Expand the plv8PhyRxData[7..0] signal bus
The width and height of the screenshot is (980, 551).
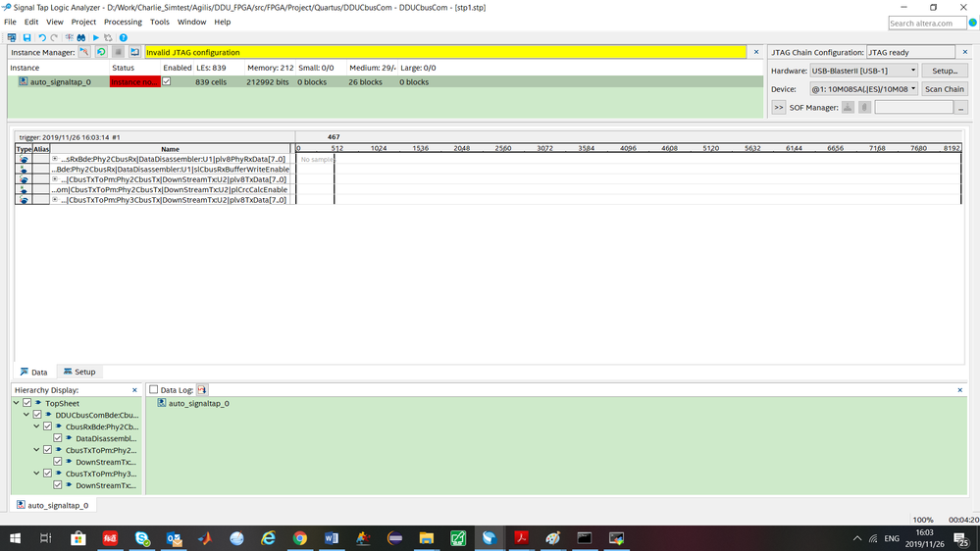click(x=55, y=159)
